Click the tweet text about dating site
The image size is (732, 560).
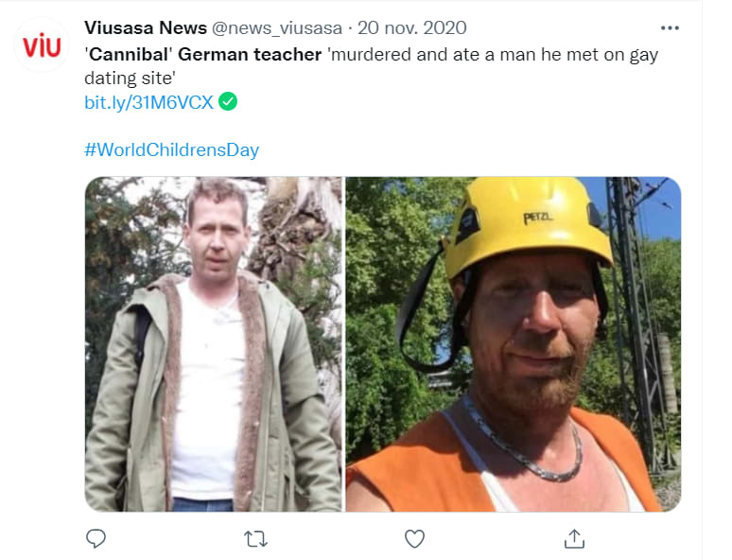371,66
